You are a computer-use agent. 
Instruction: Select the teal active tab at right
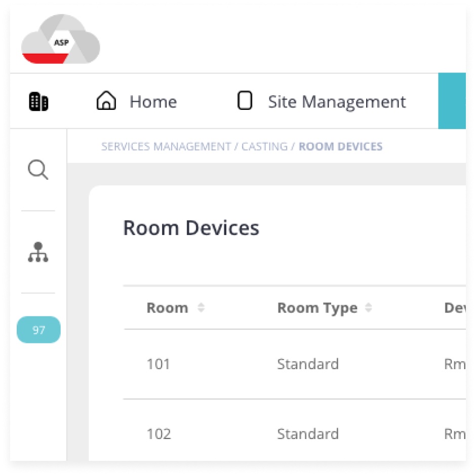pyautogui.click(x=452, y=101)
